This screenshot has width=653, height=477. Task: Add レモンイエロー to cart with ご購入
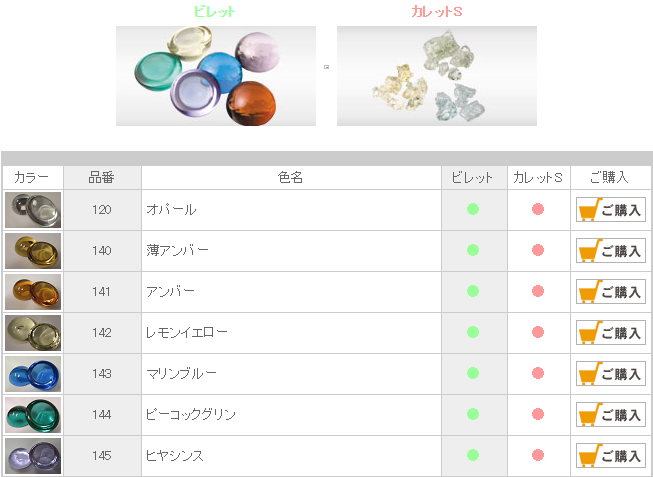tap(611, 332)
